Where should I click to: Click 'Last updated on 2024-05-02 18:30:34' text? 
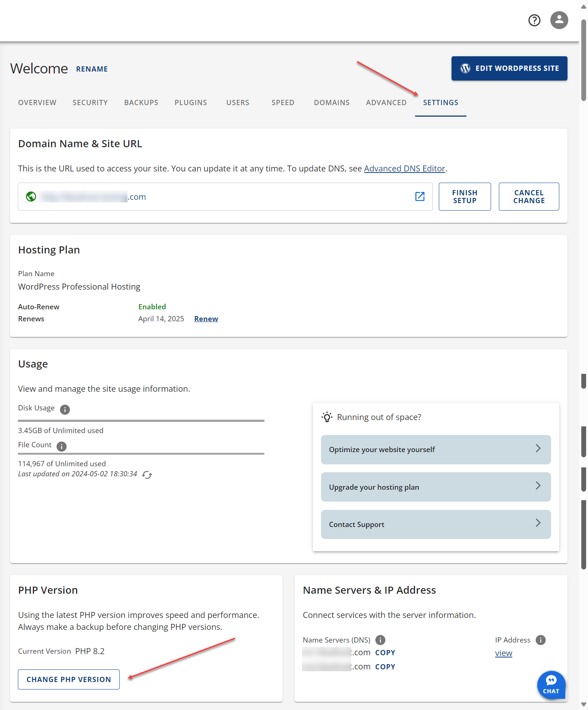coord(78,474)
